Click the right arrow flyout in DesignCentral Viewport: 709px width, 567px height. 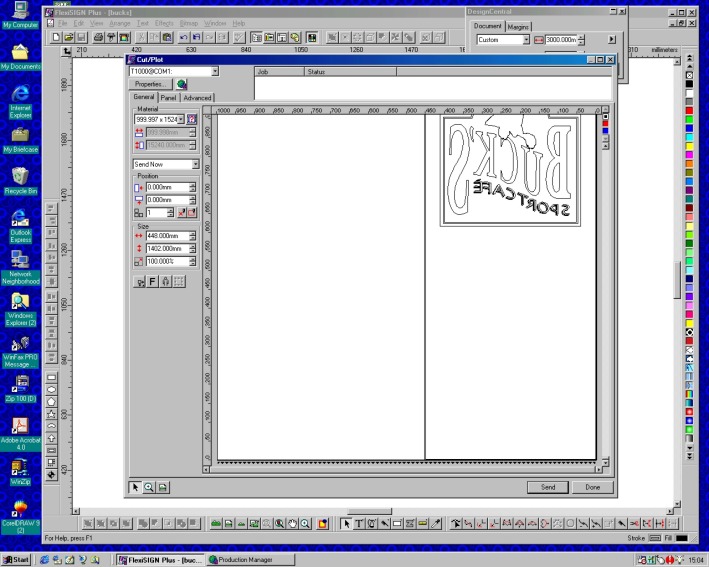pos(612,40)
